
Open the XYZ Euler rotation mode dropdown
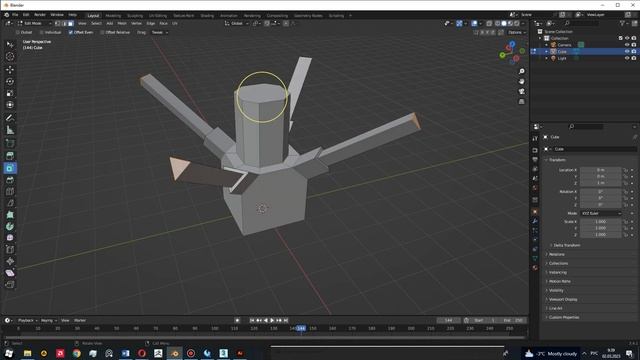[600, 213]
